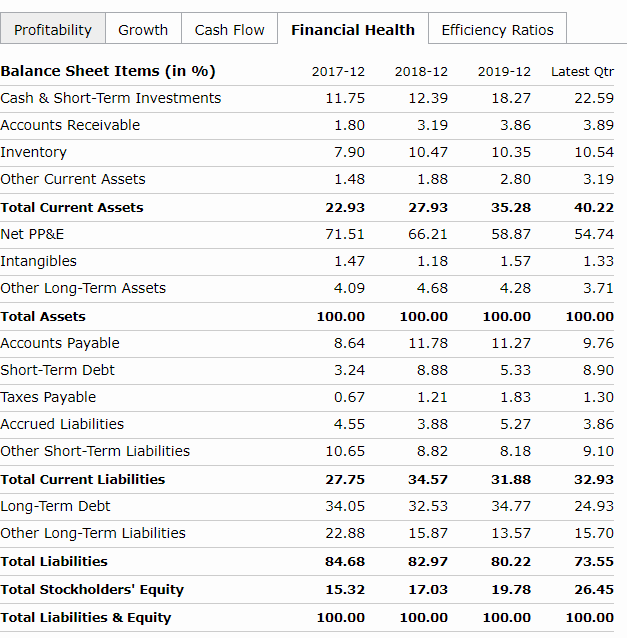Select the Total Current Assets row label

click(72, 207)
